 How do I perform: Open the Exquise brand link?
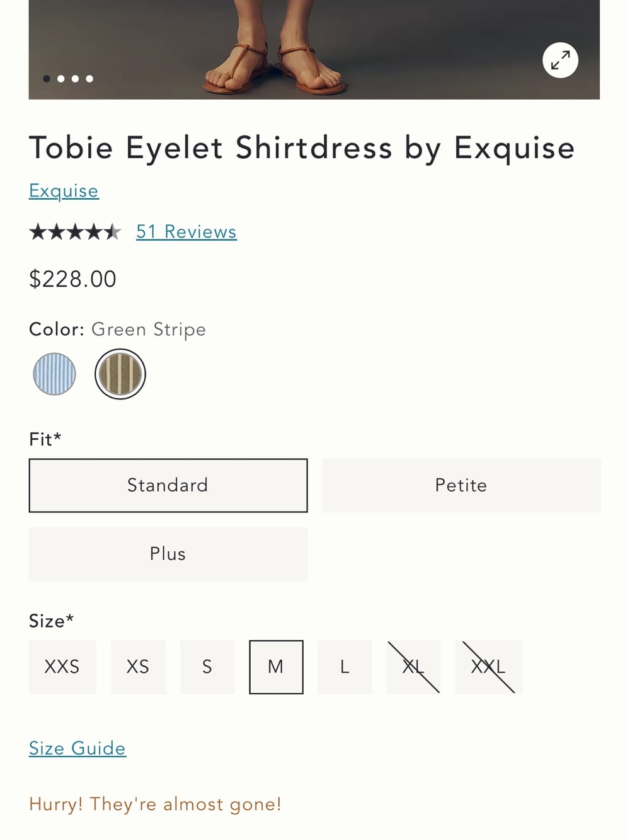64,191
